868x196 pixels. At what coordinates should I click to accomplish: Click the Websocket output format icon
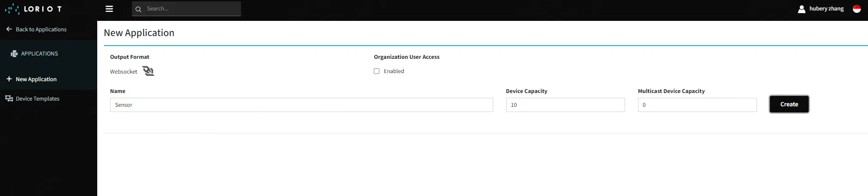148,71
